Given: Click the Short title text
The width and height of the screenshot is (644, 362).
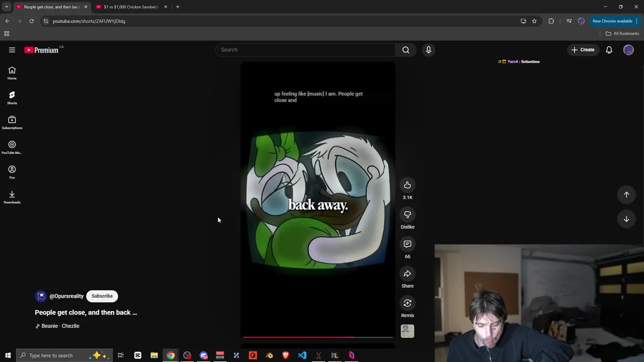Looking at the screenshot, I should 86,312.
